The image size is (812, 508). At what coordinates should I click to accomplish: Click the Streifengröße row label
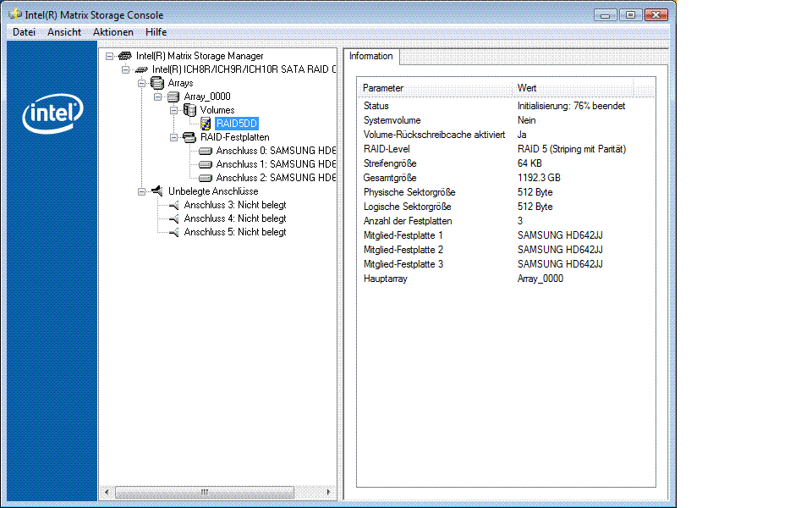click(x=390, y=163)
